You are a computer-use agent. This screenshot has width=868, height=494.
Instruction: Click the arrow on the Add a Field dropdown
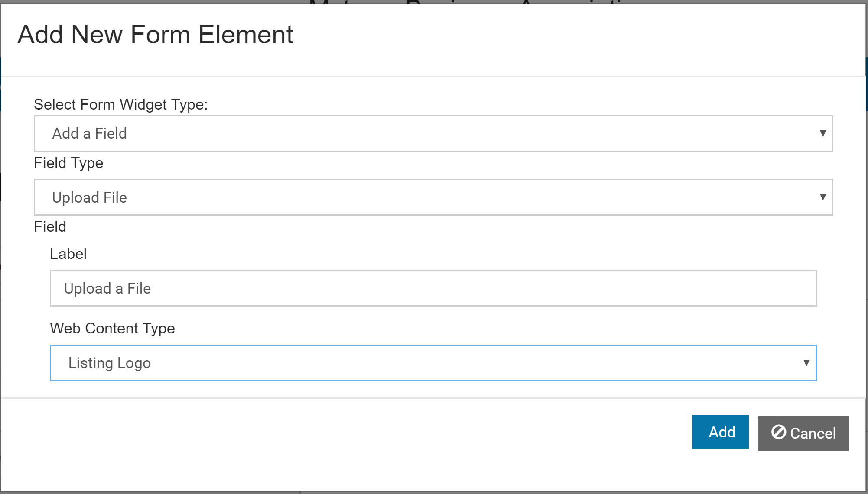point(822,133)
